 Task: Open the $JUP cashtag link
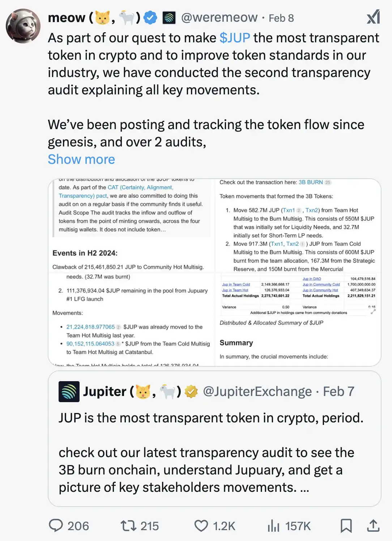coord(234,38)
